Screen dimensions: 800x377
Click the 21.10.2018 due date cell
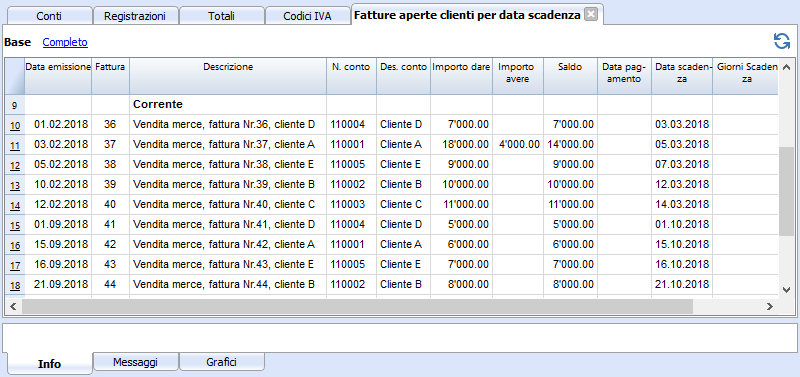[x=682, y=285]
